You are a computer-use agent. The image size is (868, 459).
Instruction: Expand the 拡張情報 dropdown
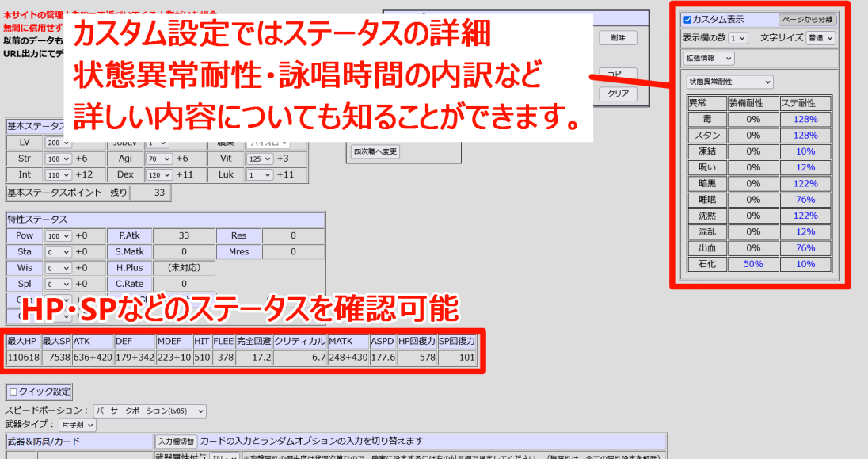click(x=709, y=58)
